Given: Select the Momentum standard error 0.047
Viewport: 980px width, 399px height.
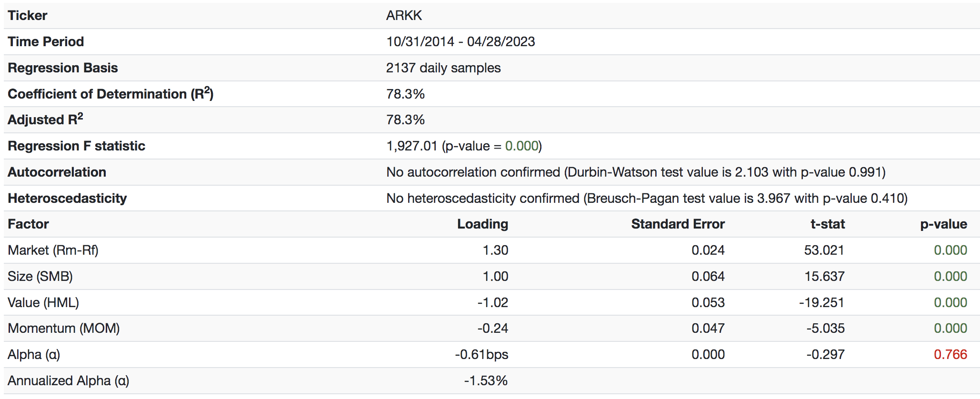Looking at the screenshot, I should click(x=708, y=328).
